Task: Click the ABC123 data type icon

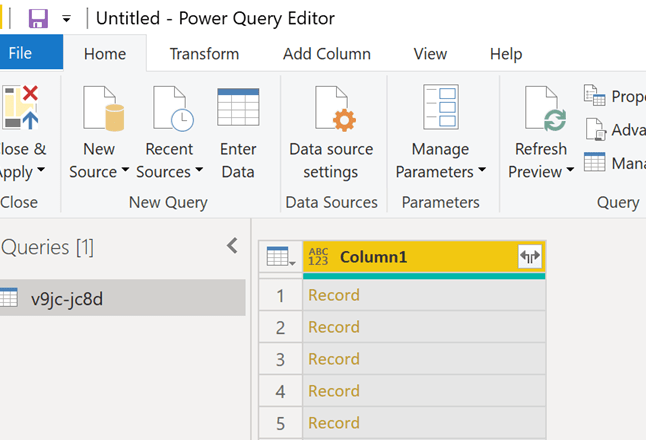Action: click(x=319, y=257)
